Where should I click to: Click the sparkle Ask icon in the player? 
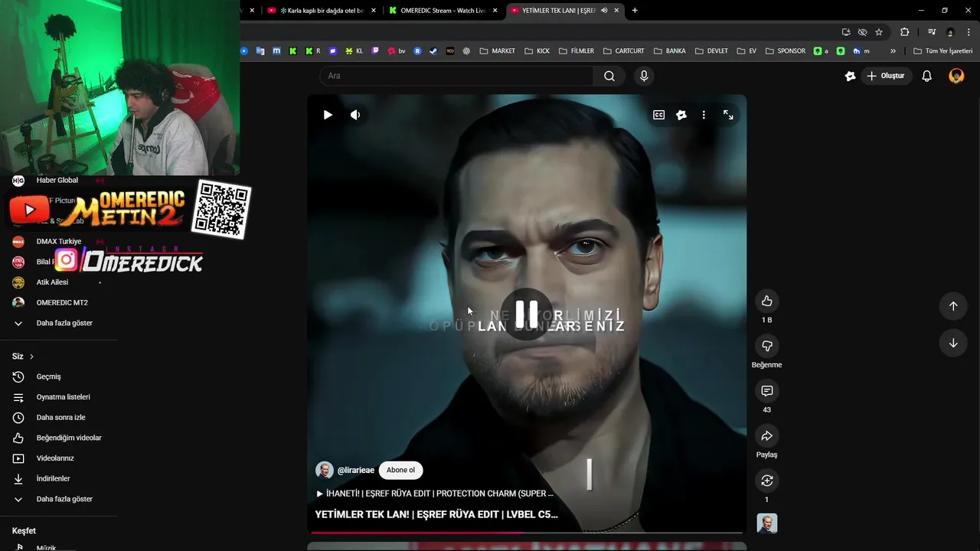click(681, 115)
